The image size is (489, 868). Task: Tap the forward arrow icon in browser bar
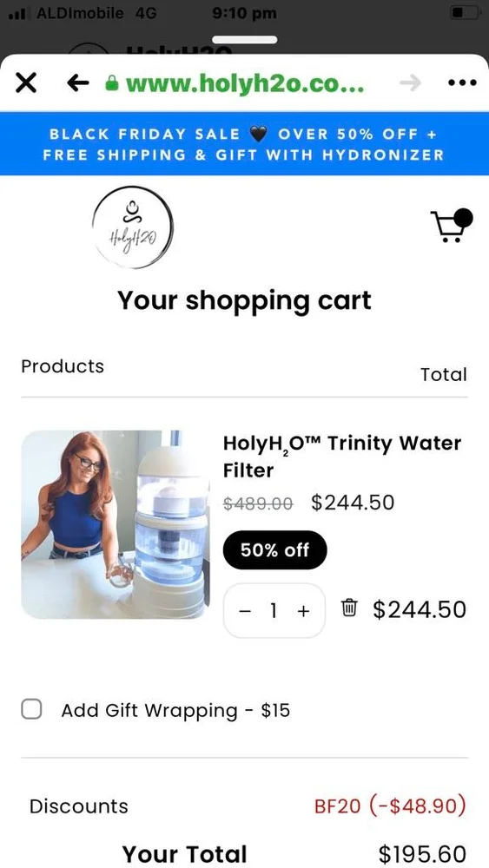tap(410, 83)
